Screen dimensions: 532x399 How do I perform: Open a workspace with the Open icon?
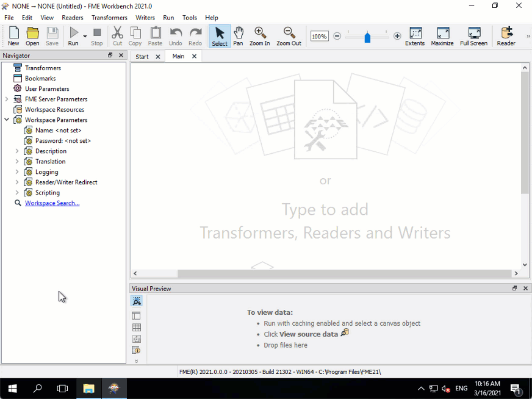point(32,36)
